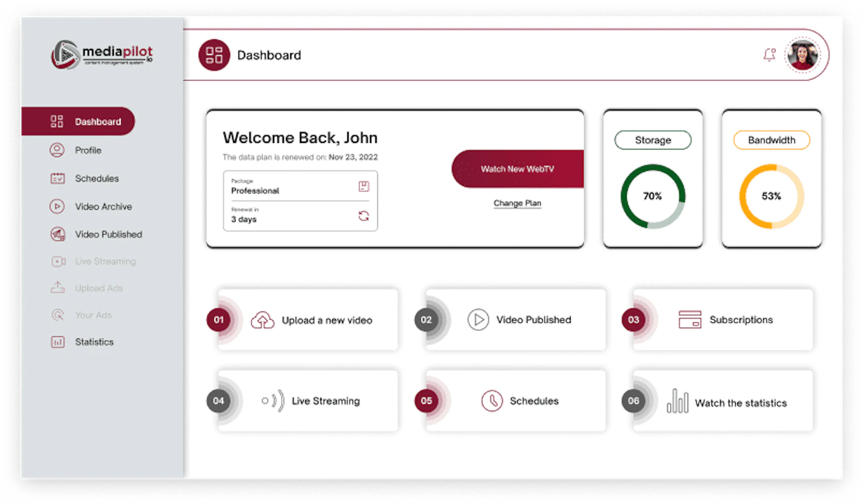Screen dimensions: 863x504
Task: Click the 70% storage progress ring
Action: [653, 196]
